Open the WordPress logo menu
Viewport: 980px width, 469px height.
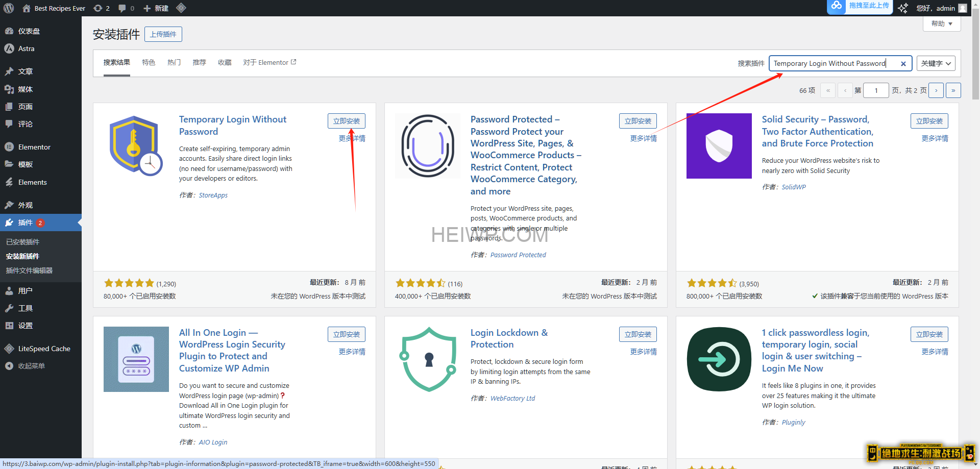tap(9, 8)
